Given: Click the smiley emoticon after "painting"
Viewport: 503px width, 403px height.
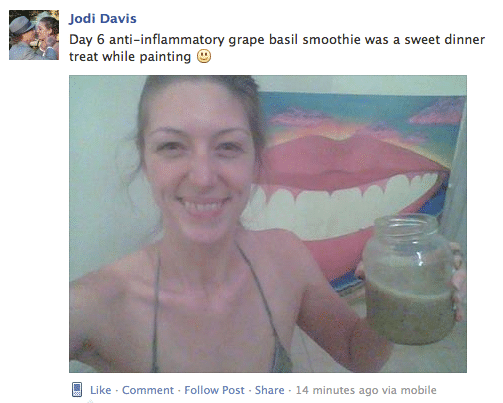Looking at the screenshot, I should click(204, 56).
